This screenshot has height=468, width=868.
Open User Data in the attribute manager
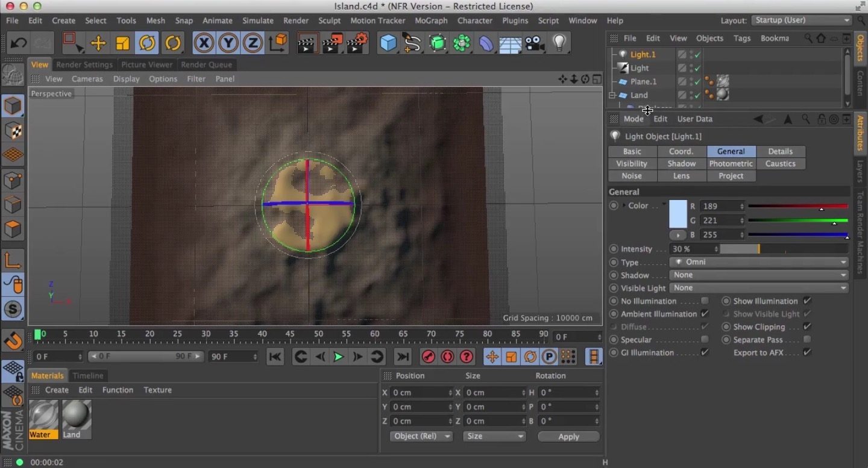[x=694, y=119]
